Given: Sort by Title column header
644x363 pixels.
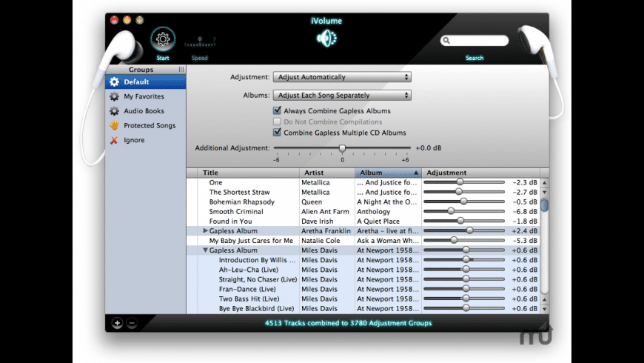Looking at the screenshot, I should [x=249, y=173].
